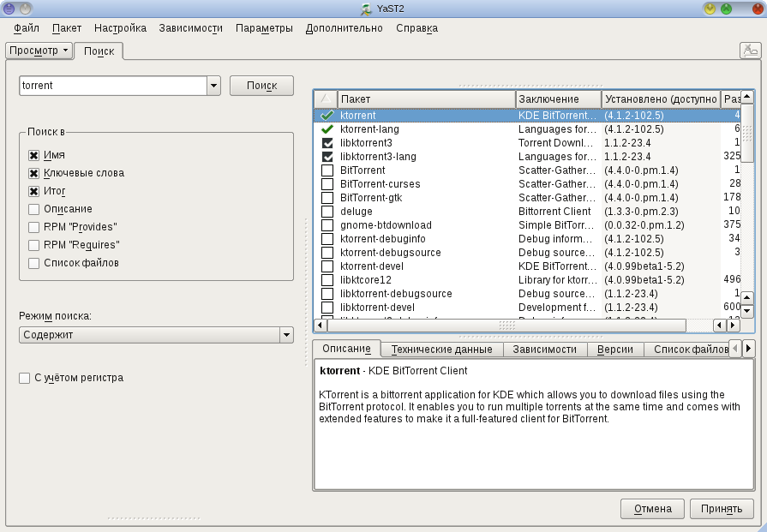
Task: Open the Файл menu
Action: pyautogui.click(x=27, y=28)
